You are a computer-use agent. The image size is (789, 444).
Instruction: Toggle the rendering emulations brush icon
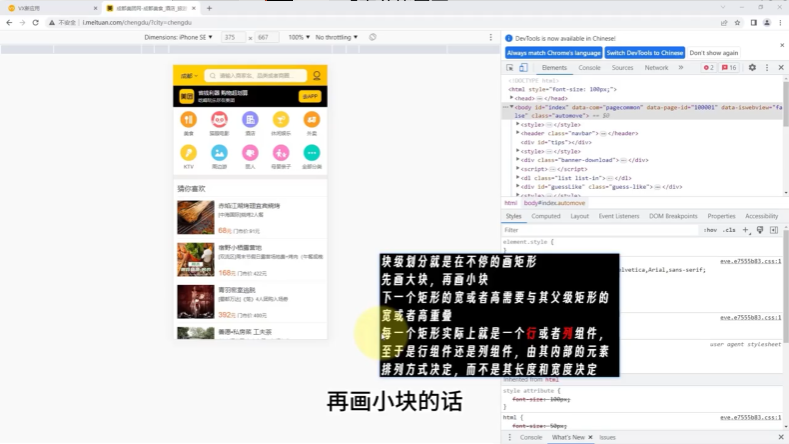click(x=760, y=230)
